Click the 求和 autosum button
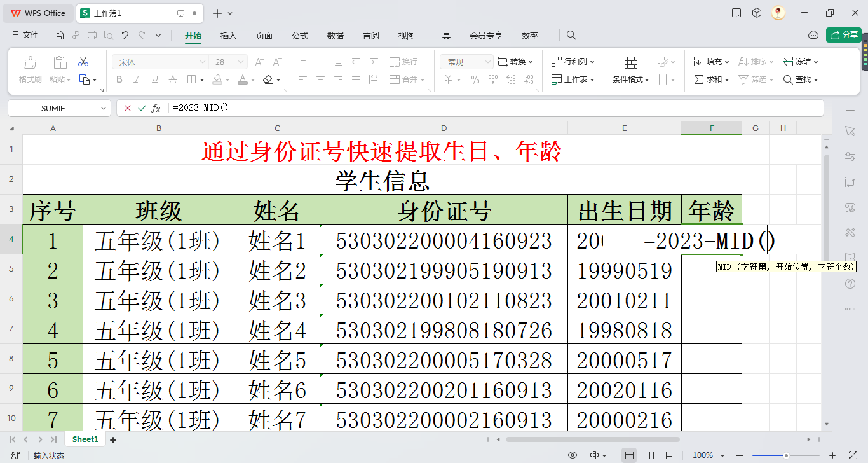The image size is (868, 463). coord(711,79)
